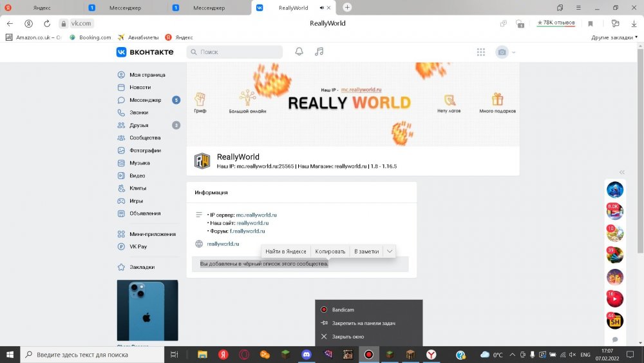Select Close window jump list entry
The image size is (644, 363).
(x=369, y=337)
